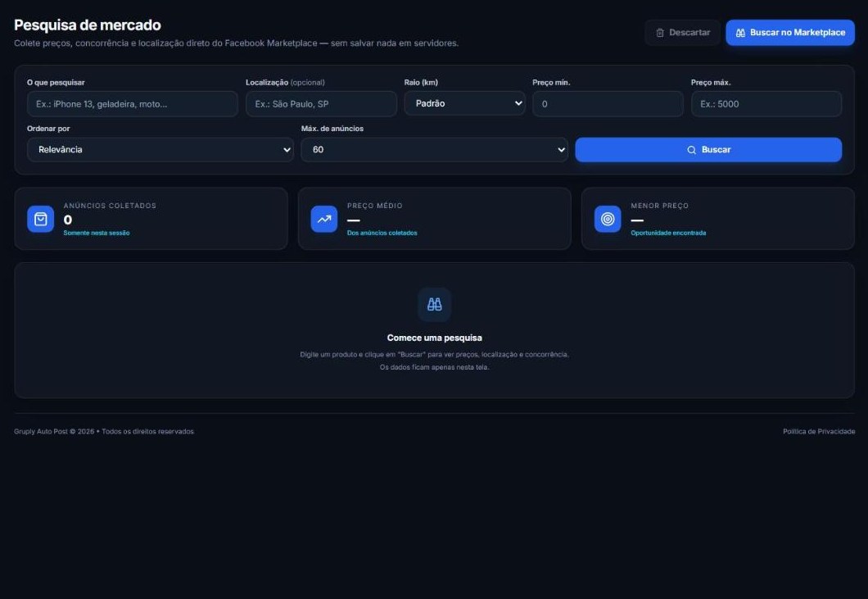Click the Preço máx. input field

click(766, 103)
